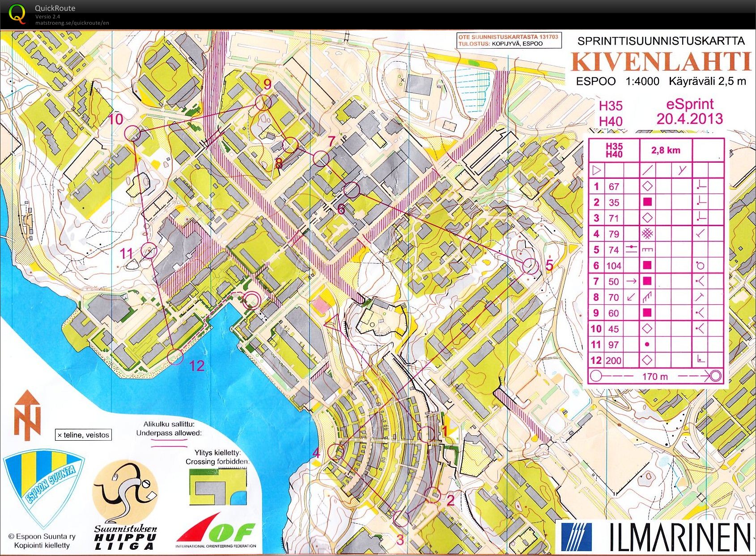Click the orange north arrow symbol
756x556 pixels.
click(28, 415)
